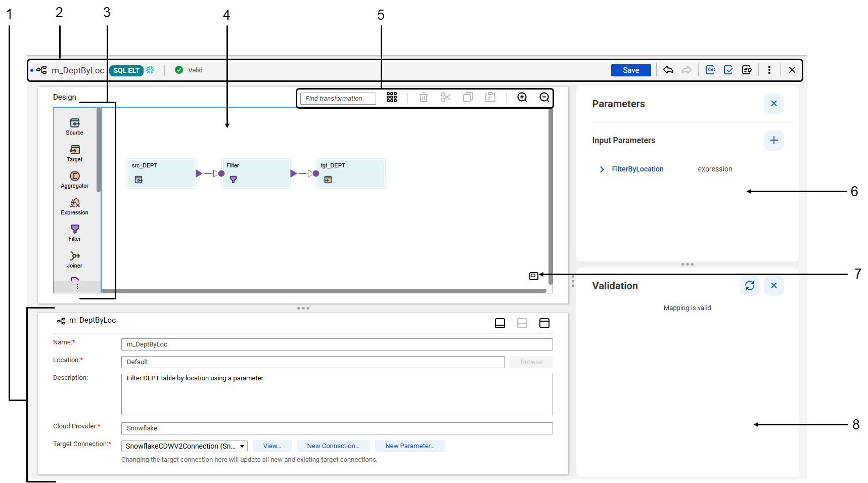Click the Copy icon in canvas toolbar
The image size is (868, 483).
coord(468,97)
